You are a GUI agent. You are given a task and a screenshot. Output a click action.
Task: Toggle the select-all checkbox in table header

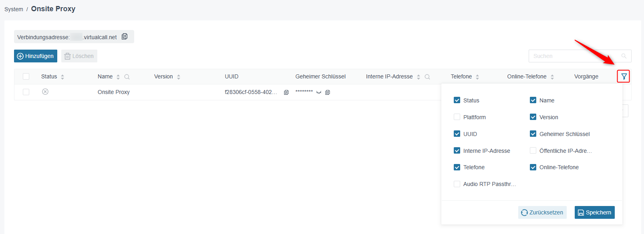(x=26, y=76)
